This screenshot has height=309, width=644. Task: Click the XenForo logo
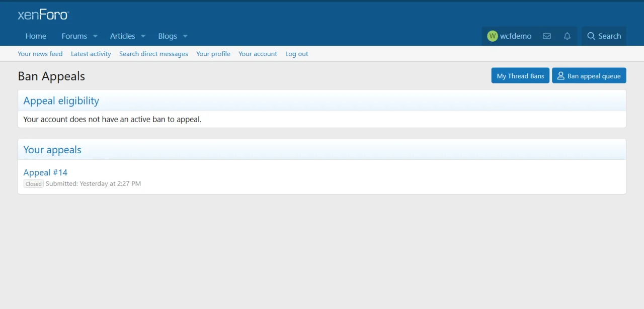(43, 15)
